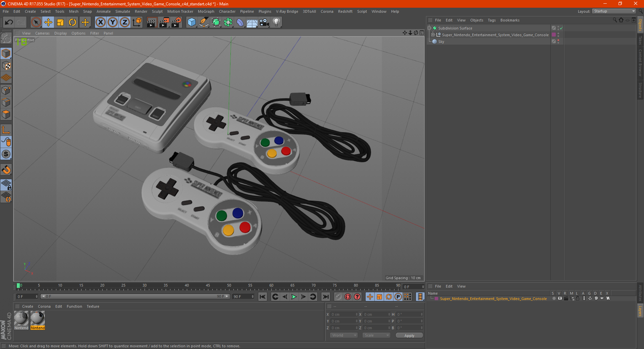Click Super_Nintendo layer color swatch

[x=436, y=299]
